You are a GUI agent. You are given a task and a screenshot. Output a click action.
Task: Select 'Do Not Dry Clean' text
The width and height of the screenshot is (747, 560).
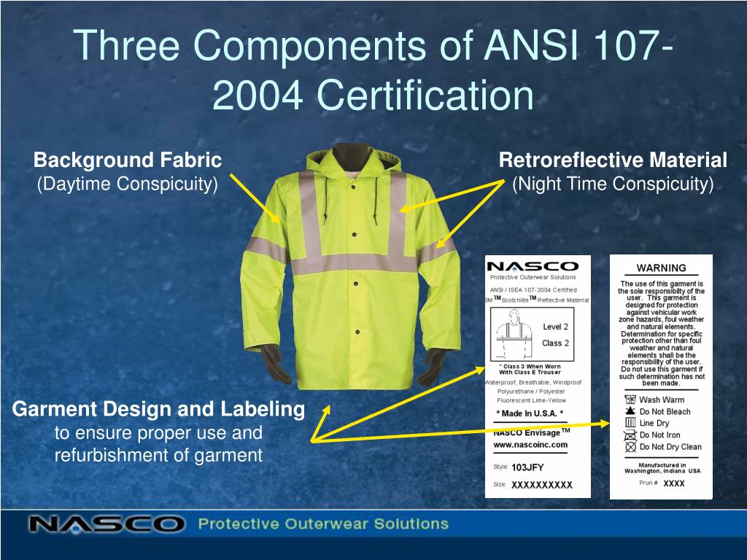coord(671,447)
